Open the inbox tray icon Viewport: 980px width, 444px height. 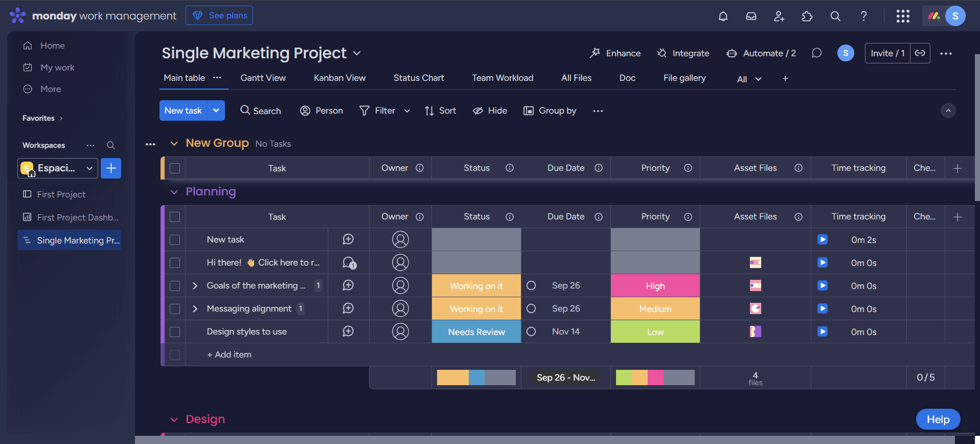[x=751, y=16]
